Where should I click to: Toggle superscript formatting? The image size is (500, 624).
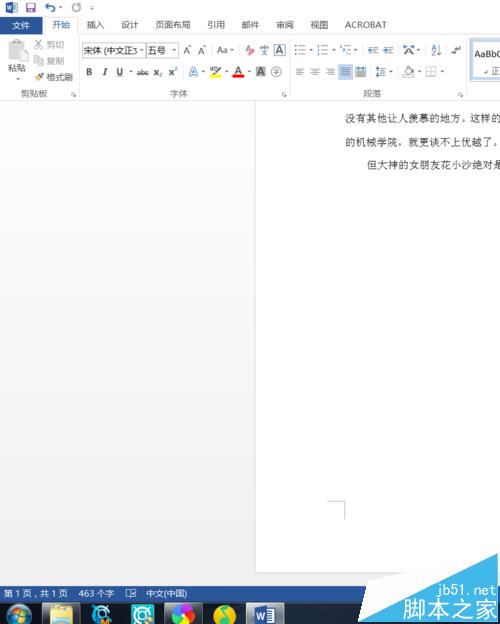pos(173,72)
